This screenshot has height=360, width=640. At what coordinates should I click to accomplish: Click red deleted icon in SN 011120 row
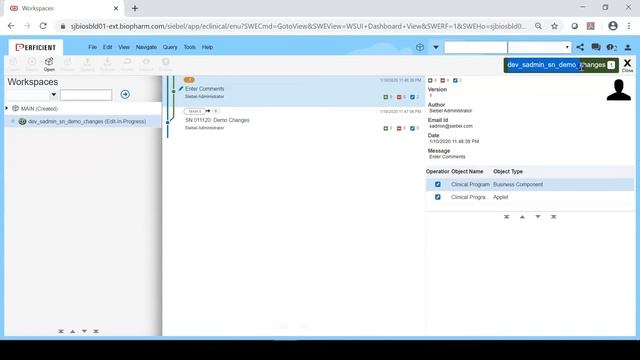point(399,129)
